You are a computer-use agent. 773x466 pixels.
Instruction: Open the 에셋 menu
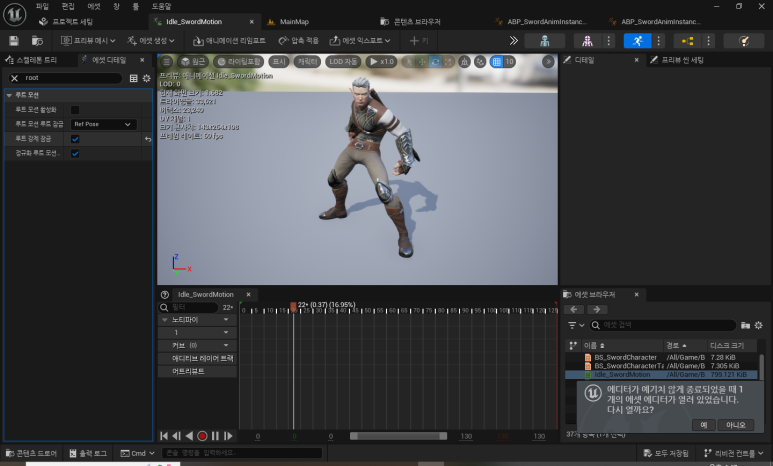click(94, 6)
